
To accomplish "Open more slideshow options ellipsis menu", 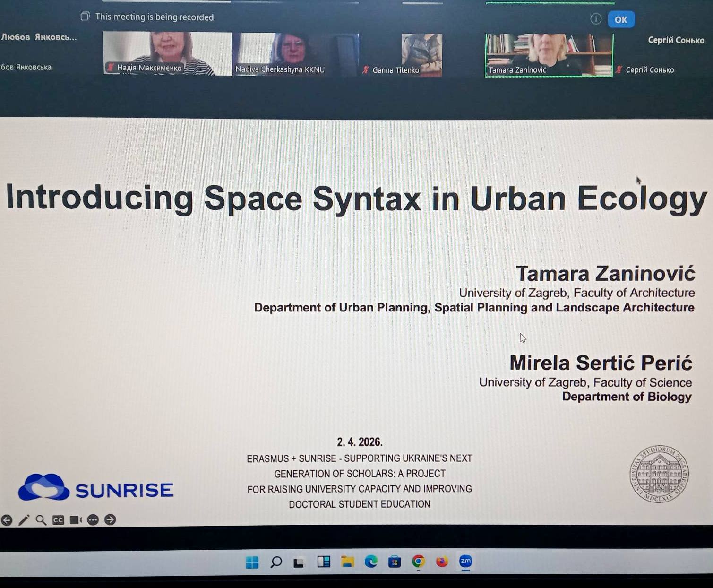I will 93,520.
